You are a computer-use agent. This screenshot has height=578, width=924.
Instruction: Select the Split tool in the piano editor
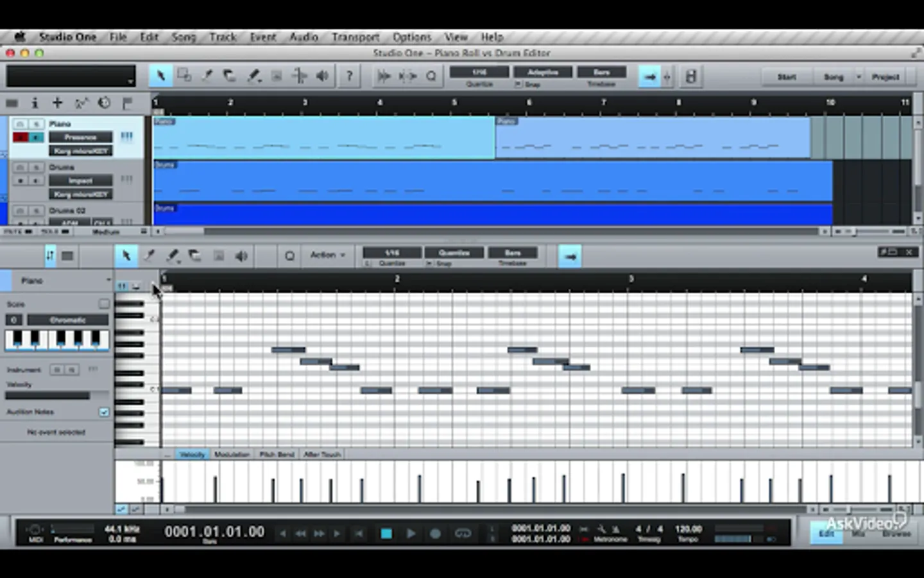[150, 256]
